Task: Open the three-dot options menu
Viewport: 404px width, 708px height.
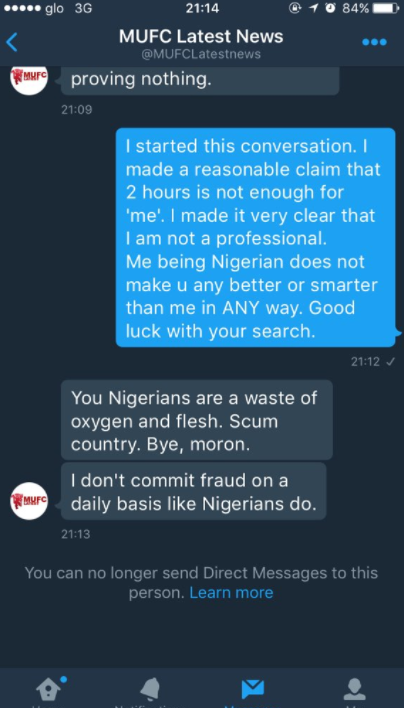Action: 374,42
